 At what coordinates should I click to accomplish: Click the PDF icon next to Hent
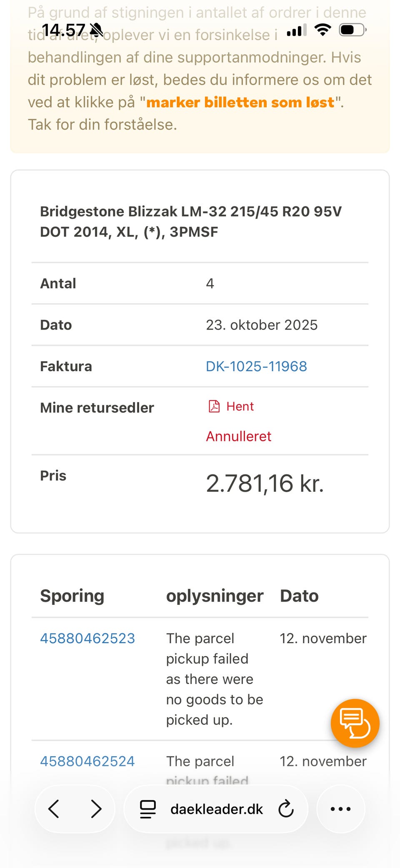(214, 406)
